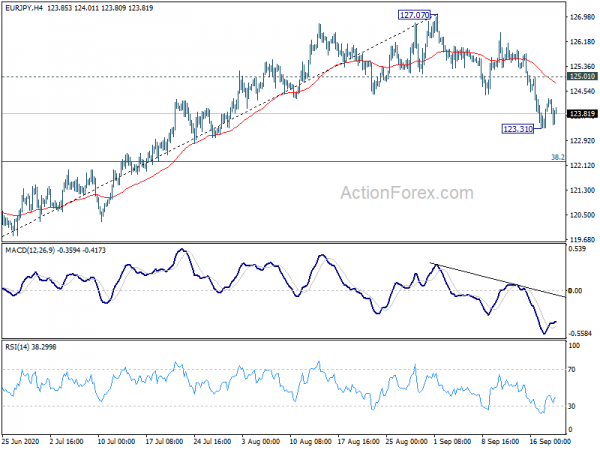Select the MACD descending trendline

click(x=497, y=280)
